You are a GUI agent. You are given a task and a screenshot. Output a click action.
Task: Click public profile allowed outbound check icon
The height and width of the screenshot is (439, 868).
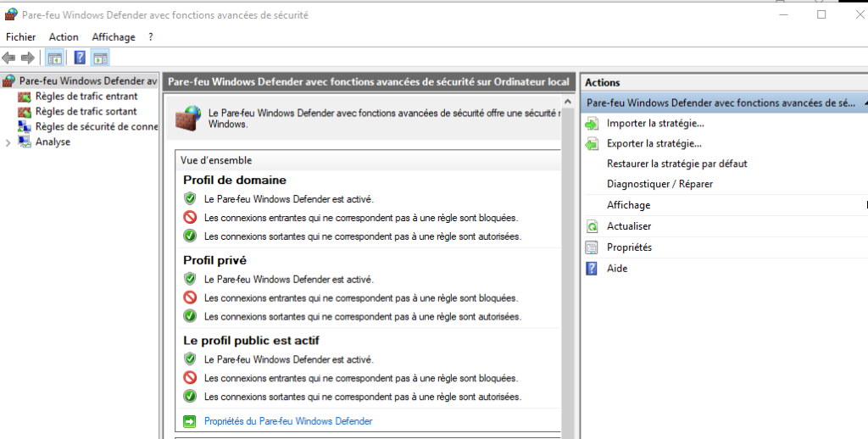190,397
